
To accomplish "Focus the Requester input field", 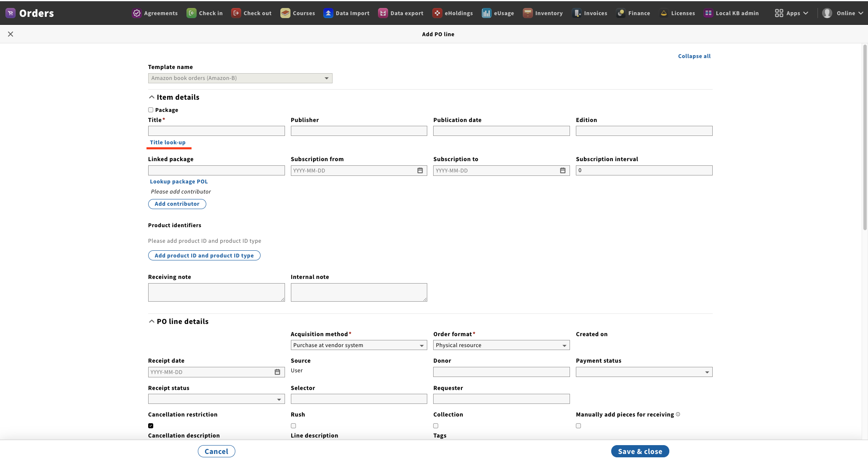I will point(501,399).
